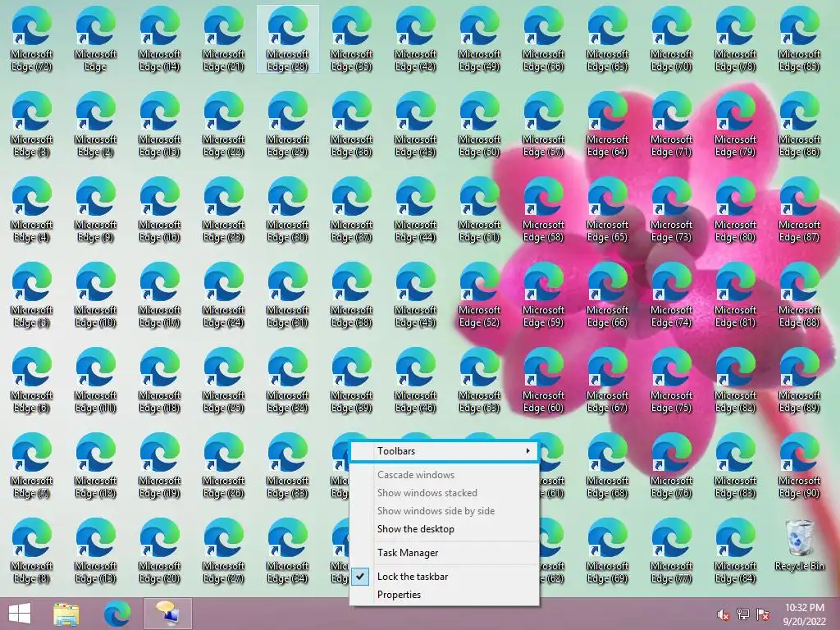Open File Explorer from taskbar
Screen dimensions: 840x630
(x=66, y=614)
